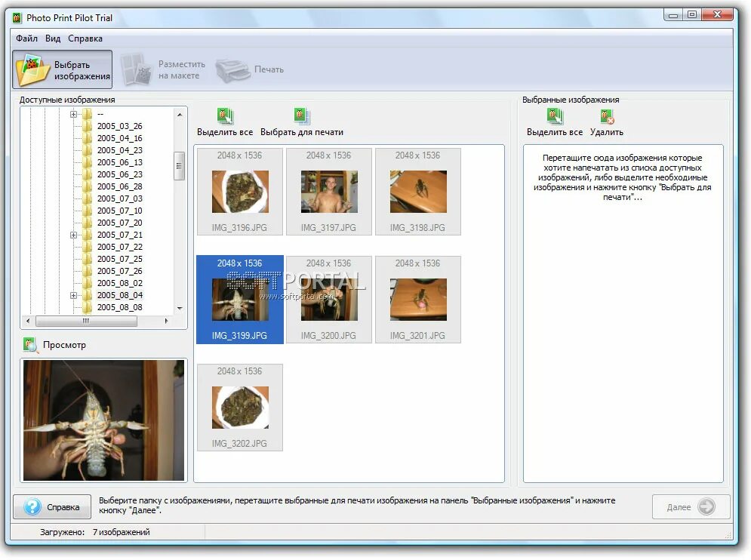
Task: Click the large crayfish preview image
Action: point(104,420)
